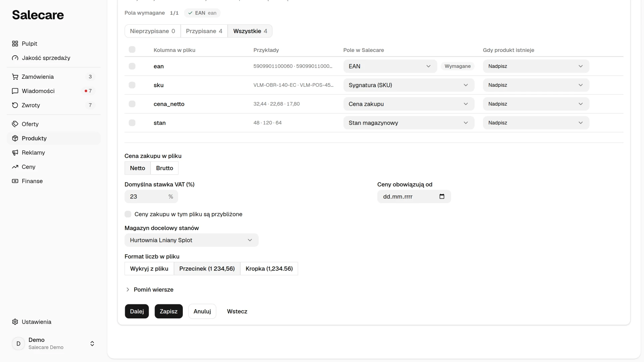Click the Ustawienia gear icon
The height and width of the screenshot is (362, 644).
pos(15,322)
